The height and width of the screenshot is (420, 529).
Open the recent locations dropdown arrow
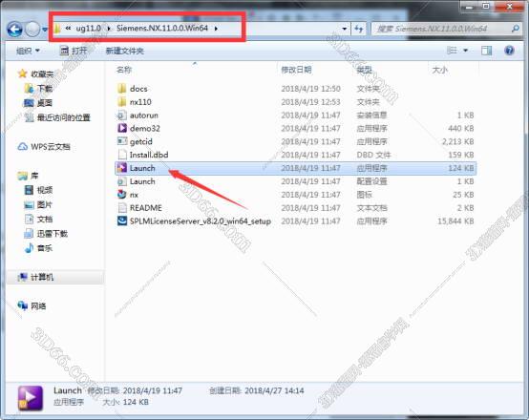point(45,30)
